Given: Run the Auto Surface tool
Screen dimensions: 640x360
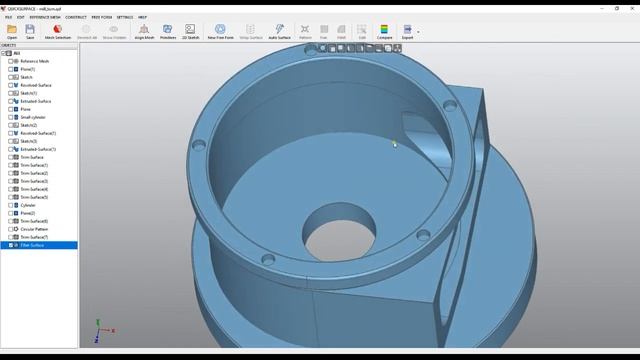Looking at the screenshot, I should pyautogui.click(x=280, y=29).
